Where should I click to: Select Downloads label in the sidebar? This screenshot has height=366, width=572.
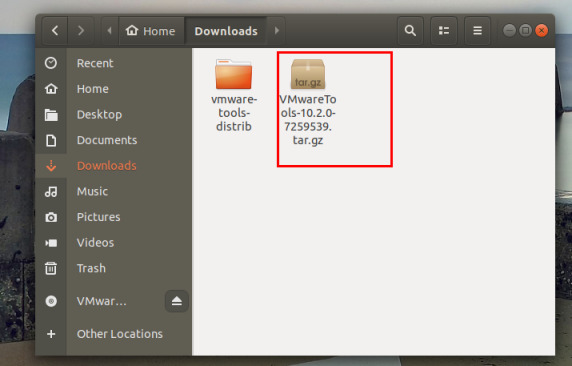(107, 166)
